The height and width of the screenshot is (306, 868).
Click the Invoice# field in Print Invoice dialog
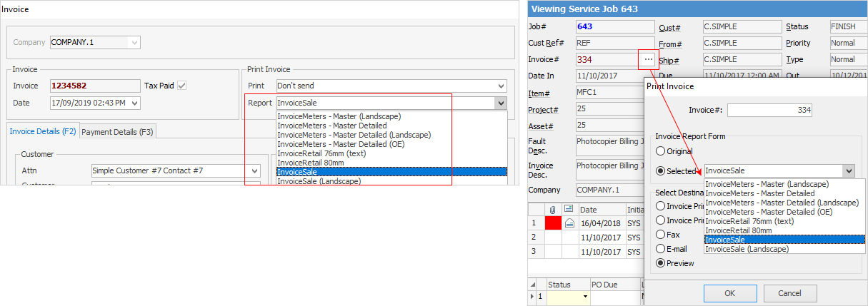[769, 111]
